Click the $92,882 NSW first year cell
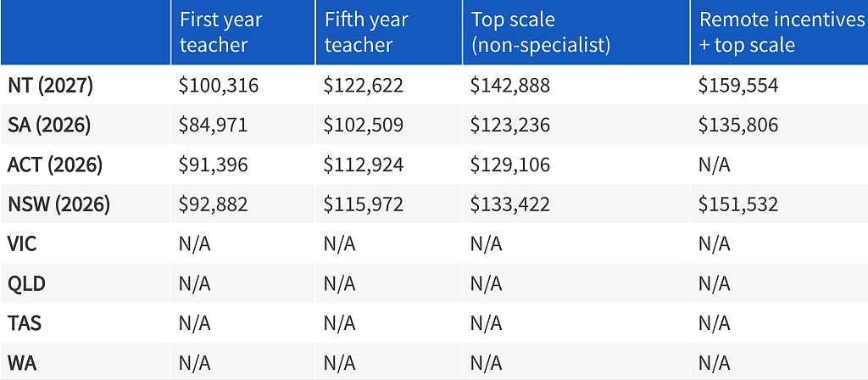868x380 pixels. [213, 204]
